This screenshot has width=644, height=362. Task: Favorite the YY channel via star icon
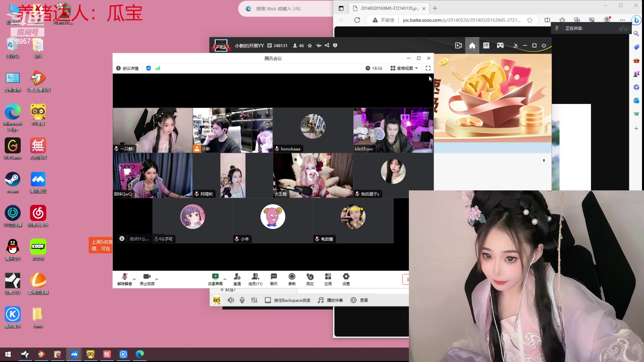tap(310, 46)
